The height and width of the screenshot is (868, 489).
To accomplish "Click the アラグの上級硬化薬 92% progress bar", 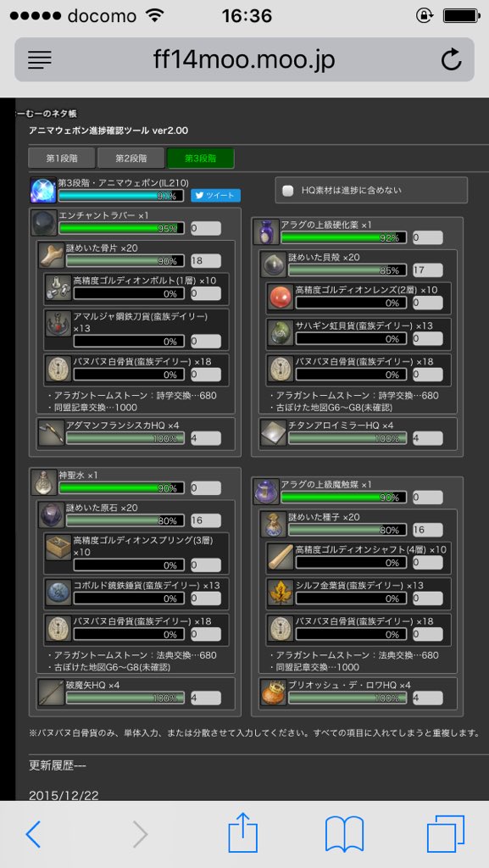I will [344, 237].
